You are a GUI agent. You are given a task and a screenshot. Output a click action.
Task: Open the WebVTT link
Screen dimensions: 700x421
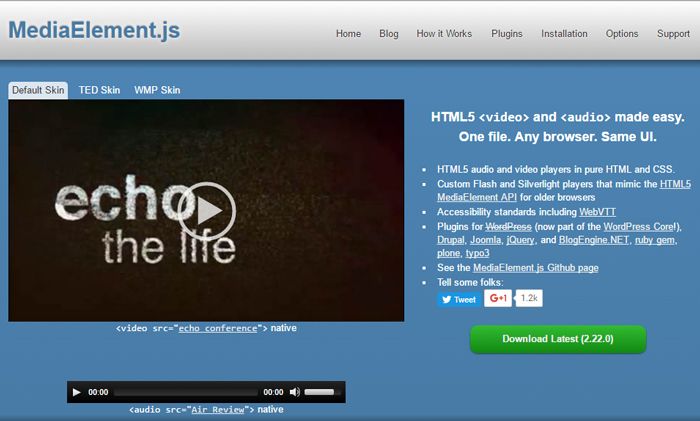[598, 212]
